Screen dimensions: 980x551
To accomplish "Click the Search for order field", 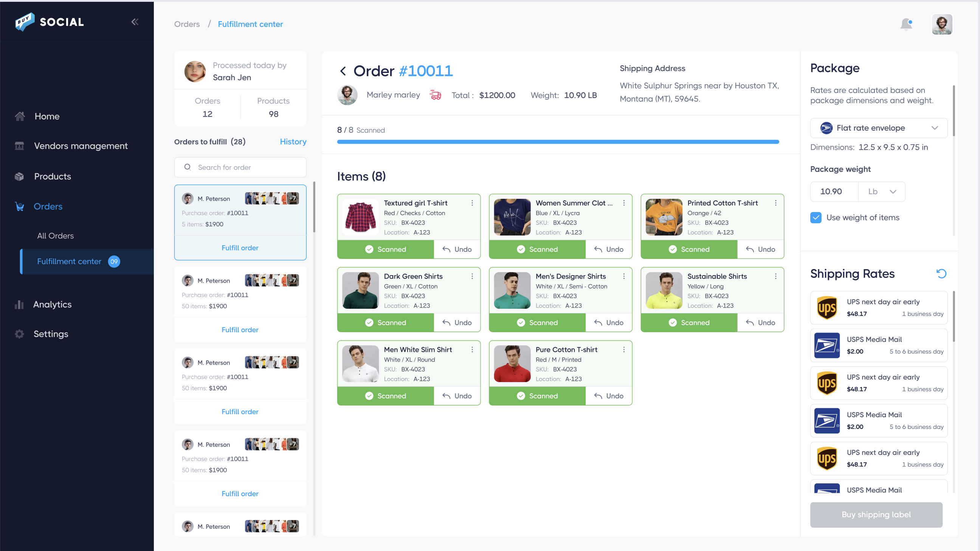I will tap(240, 167).
